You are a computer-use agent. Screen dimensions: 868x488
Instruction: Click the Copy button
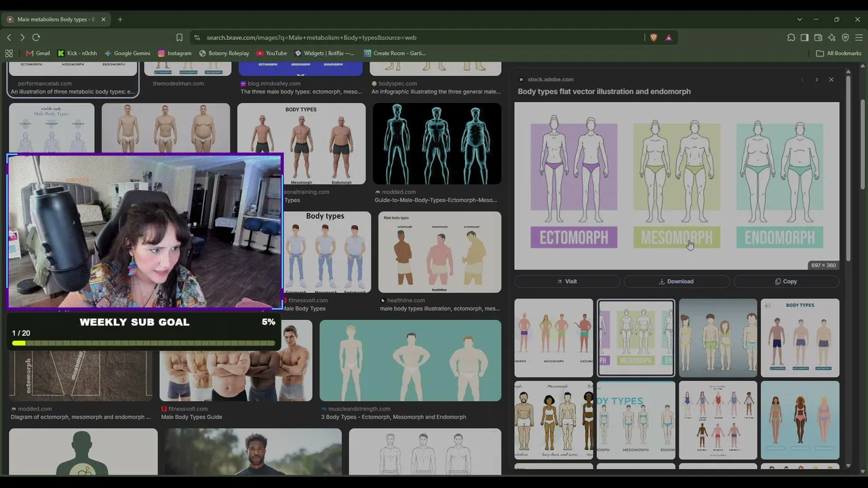(x=786, y=281)
